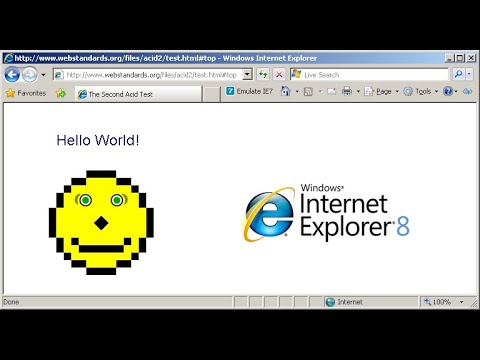Open a blank new tab

click(x=211, y=94)
